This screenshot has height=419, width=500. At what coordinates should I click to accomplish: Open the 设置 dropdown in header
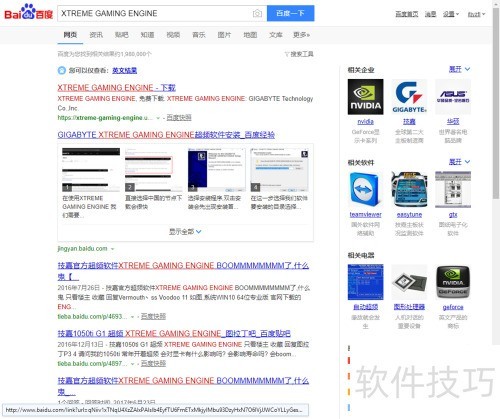pos(451,14)
